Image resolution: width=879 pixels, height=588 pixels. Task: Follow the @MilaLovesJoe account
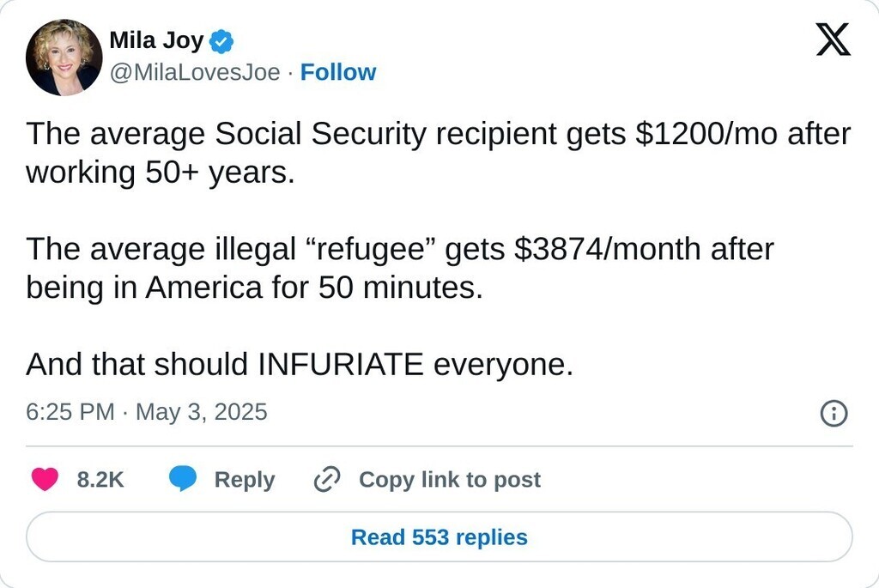coord(338,73)
